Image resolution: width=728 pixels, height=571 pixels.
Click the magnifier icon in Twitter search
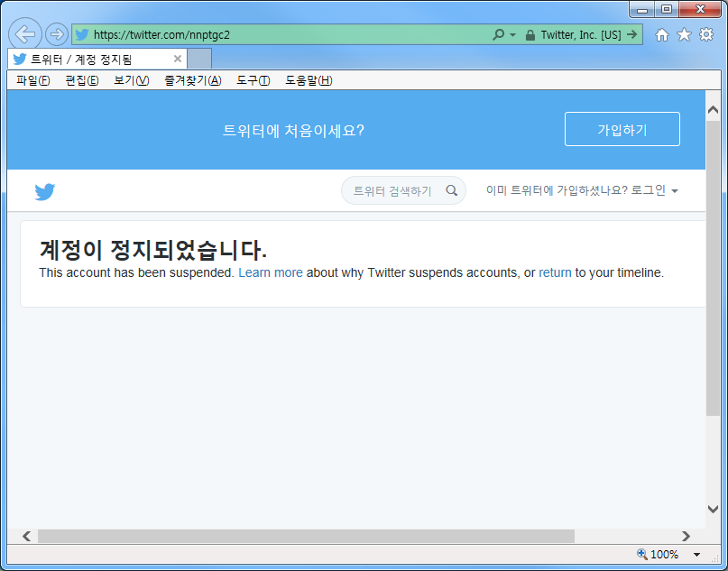(x=451, y=190)
